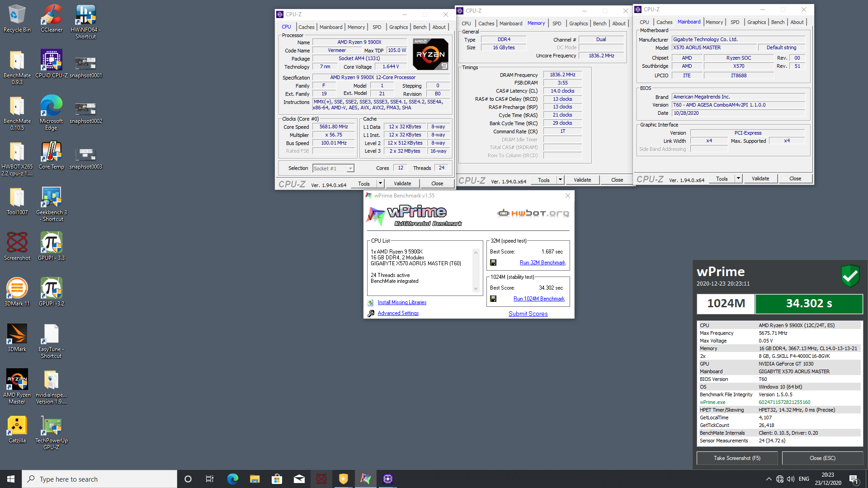868x488 pixels.
Task: Open the EasyTune shortcut icon
Action: (52, 341)
